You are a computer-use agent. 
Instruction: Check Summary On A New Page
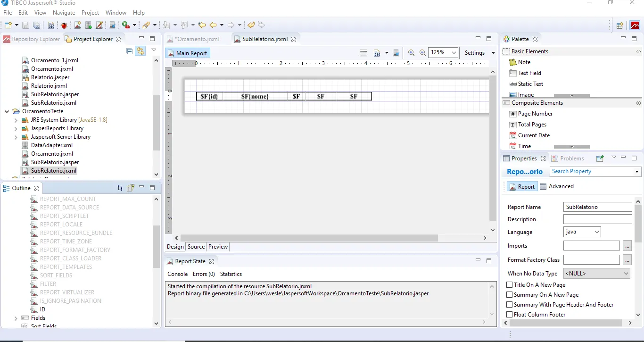[509, 295]
